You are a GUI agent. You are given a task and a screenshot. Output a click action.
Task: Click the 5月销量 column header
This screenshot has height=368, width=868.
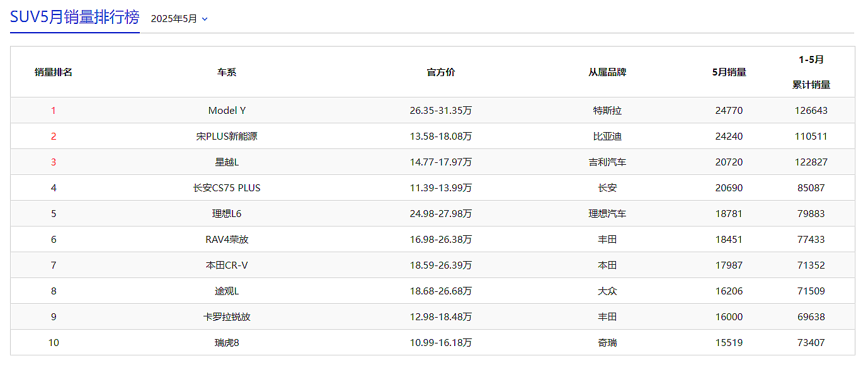coord(729,72)
